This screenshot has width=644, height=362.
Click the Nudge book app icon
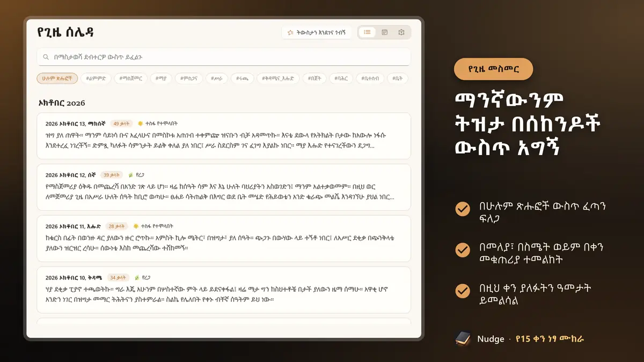[x=463, y=338]
